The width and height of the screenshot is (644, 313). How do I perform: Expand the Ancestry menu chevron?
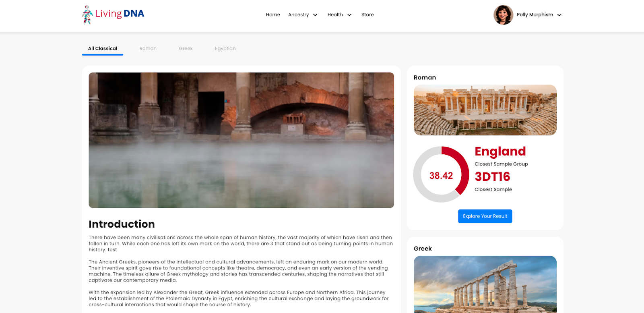[315, 15]
